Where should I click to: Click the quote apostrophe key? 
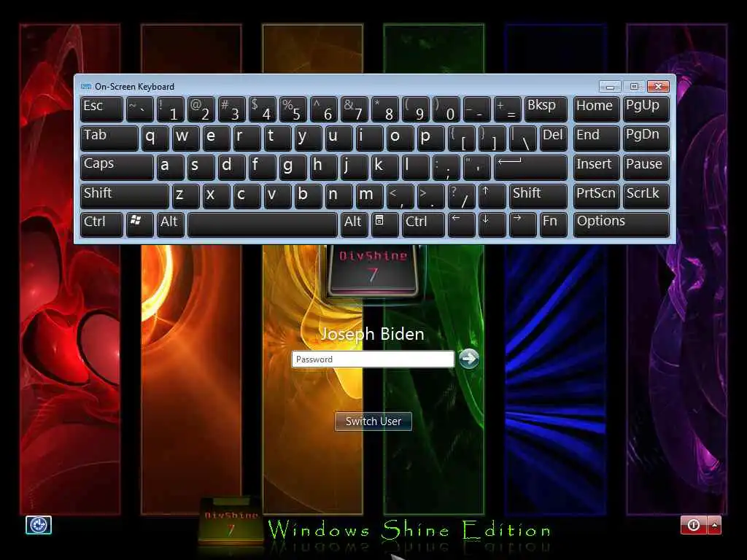tap(476, 167)
